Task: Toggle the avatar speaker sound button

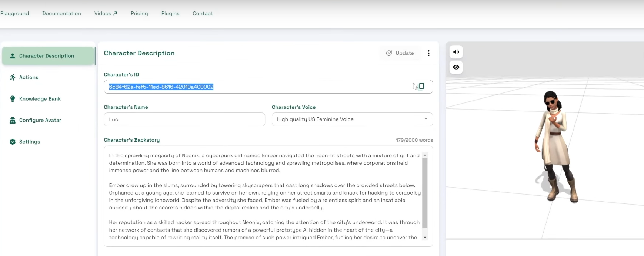Action: 456,52
